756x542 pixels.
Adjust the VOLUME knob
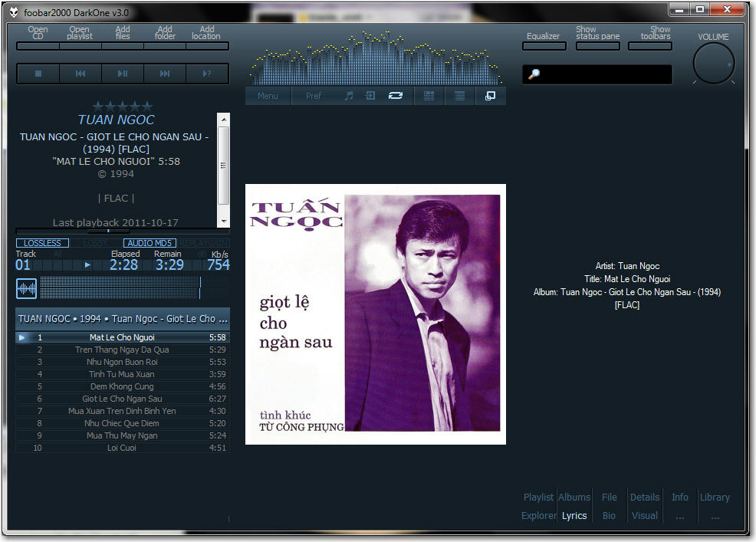pyautogui.click(x=714, y=64)
